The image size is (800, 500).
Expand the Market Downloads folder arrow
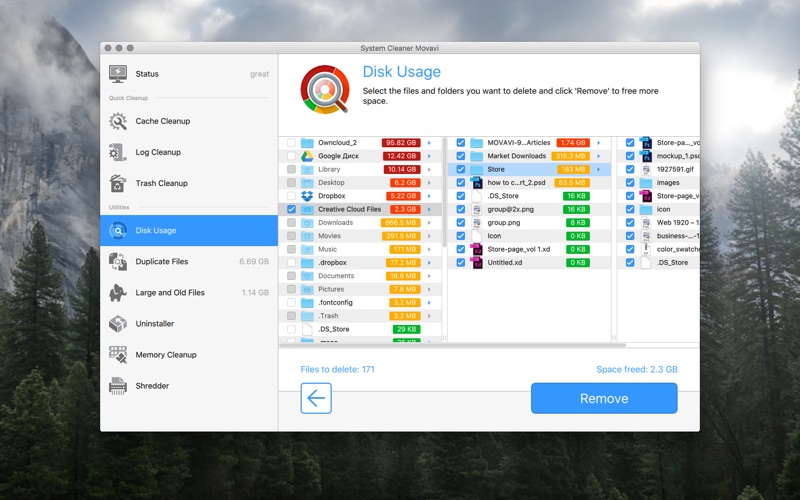598,156
